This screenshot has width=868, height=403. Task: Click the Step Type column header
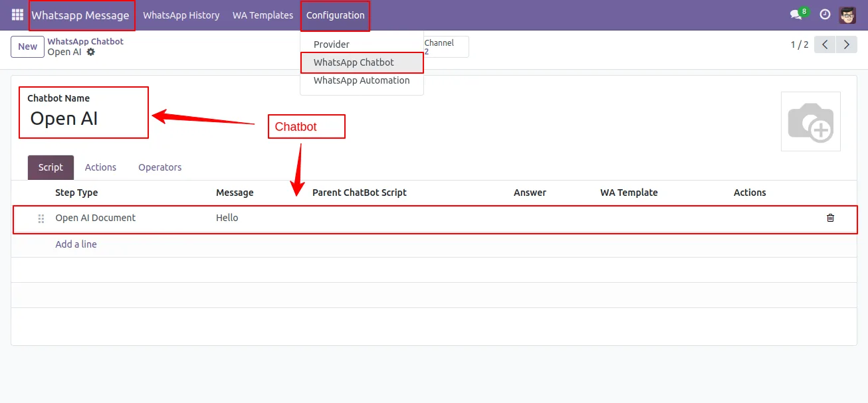[x=76, y=193]
